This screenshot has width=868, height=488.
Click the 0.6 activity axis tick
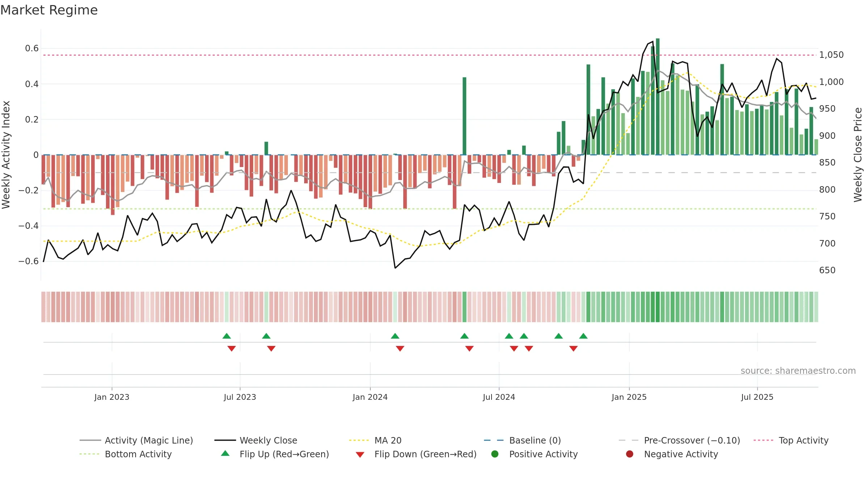click(x=32, y=48)
